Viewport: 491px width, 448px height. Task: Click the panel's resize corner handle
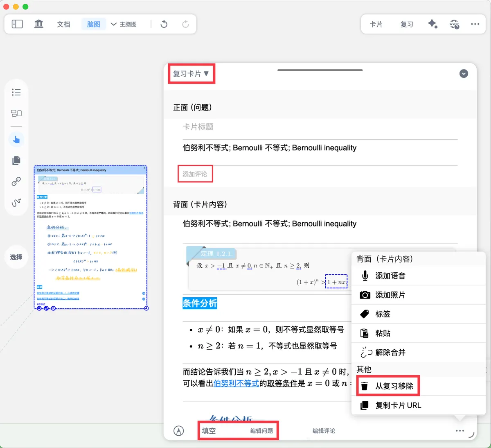click(472, 435)
